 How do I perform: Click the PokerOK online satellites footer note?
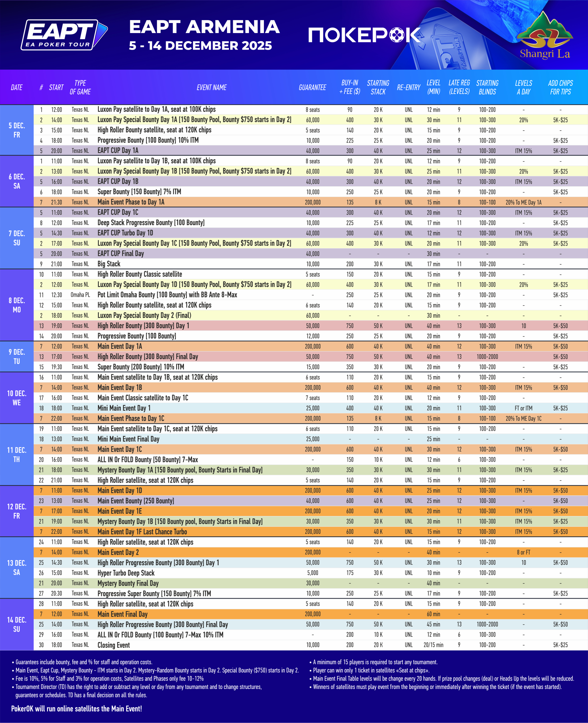click(76, 708)
